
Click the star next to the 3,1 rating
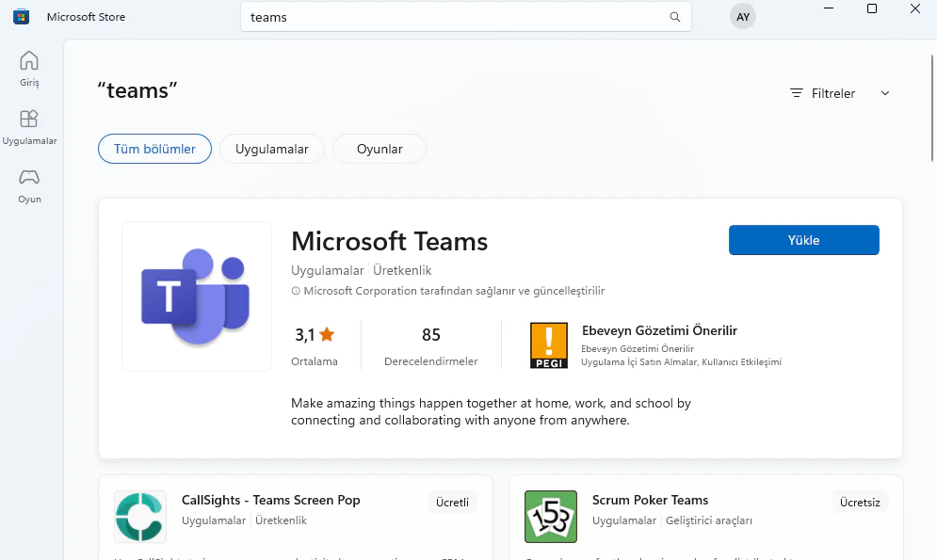327,334
